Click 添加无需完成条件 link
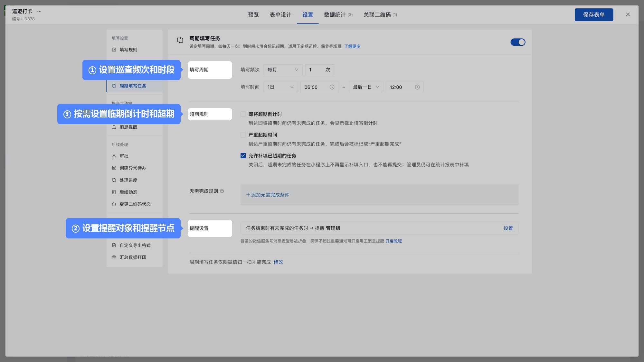The height and width of the screenshot is (362, 644). 268,195
